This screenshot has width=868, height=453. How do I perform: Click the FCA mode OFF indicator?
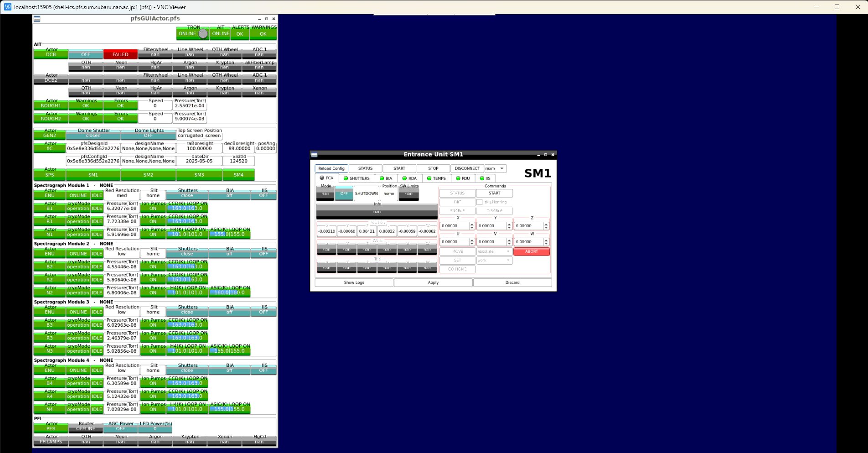pos(344,193)
